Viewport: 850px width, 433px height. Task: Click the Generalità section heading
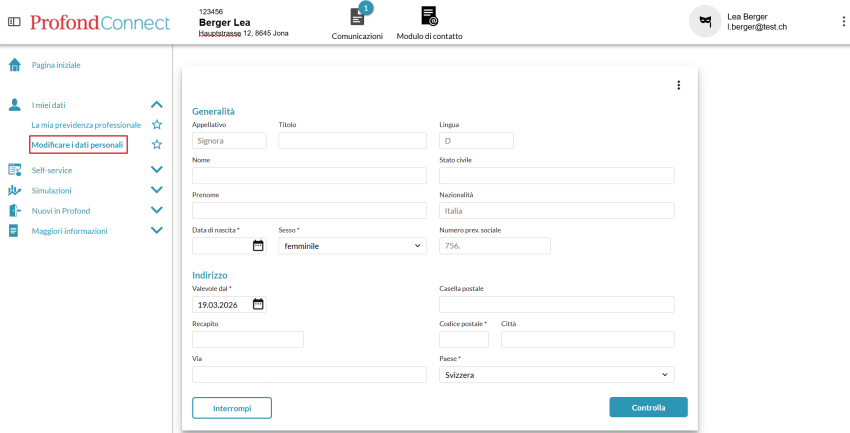tap(214, 112)
